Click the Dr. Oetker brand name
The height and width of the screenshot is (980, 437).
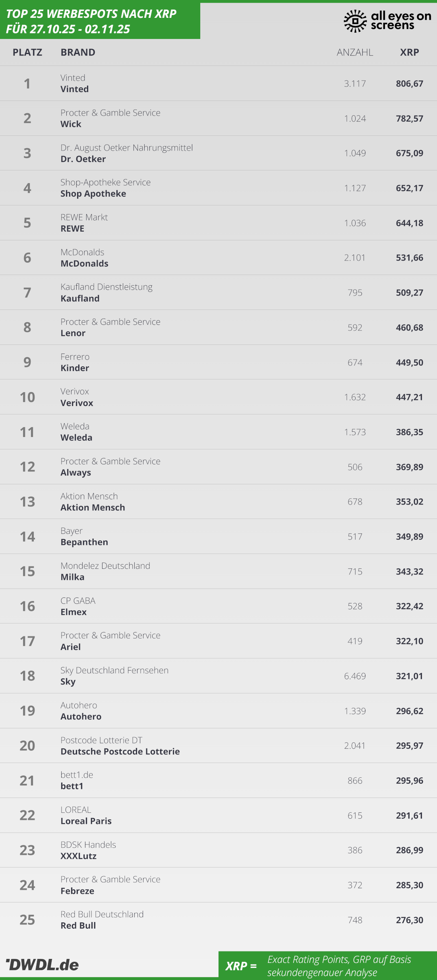(83, 159)
